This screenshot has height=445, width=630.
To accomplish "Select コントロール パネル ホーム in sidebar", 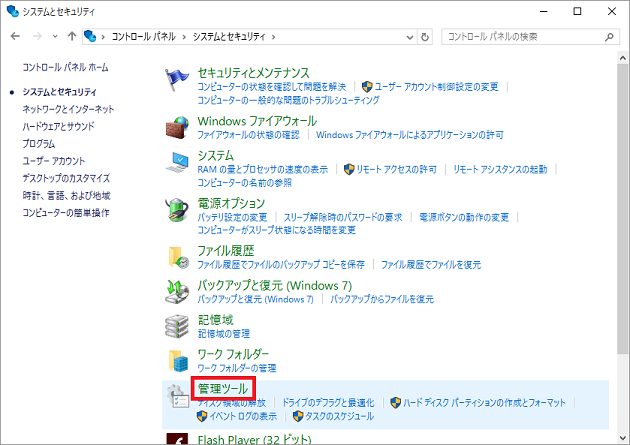I will [65, 67].
